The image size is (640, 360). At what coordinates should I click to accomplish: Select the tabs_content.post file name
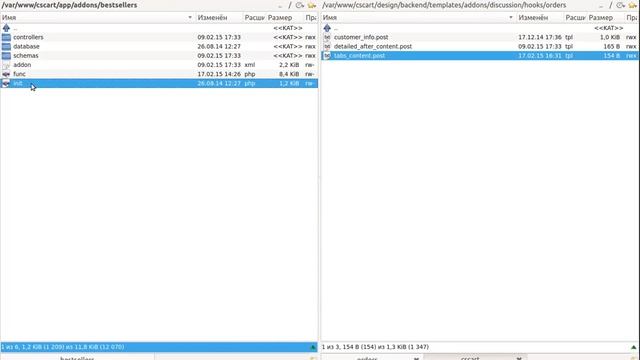point(359,56)
